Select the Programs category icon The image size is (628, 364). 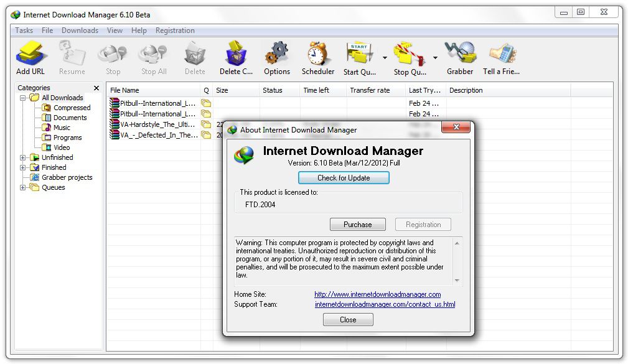click(47, 138)
